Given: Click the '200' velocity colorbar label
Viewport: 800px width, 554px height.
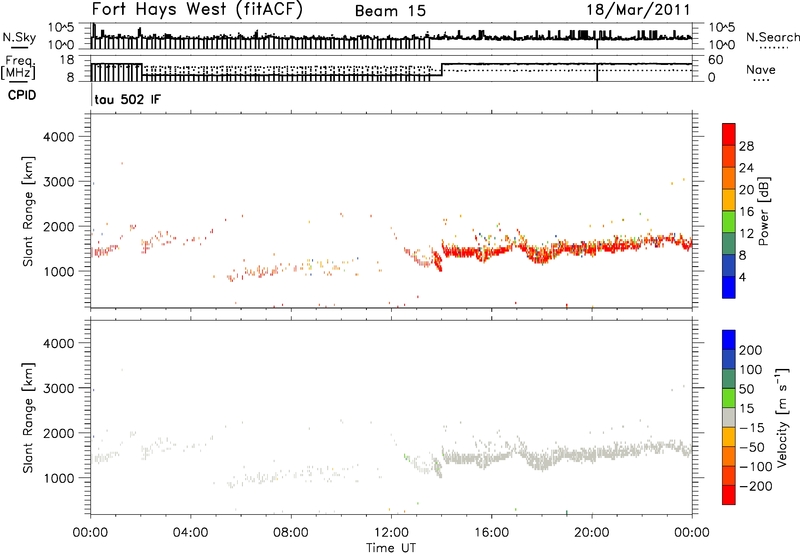Looking at the screenshot, I should (x=751, y=350).
